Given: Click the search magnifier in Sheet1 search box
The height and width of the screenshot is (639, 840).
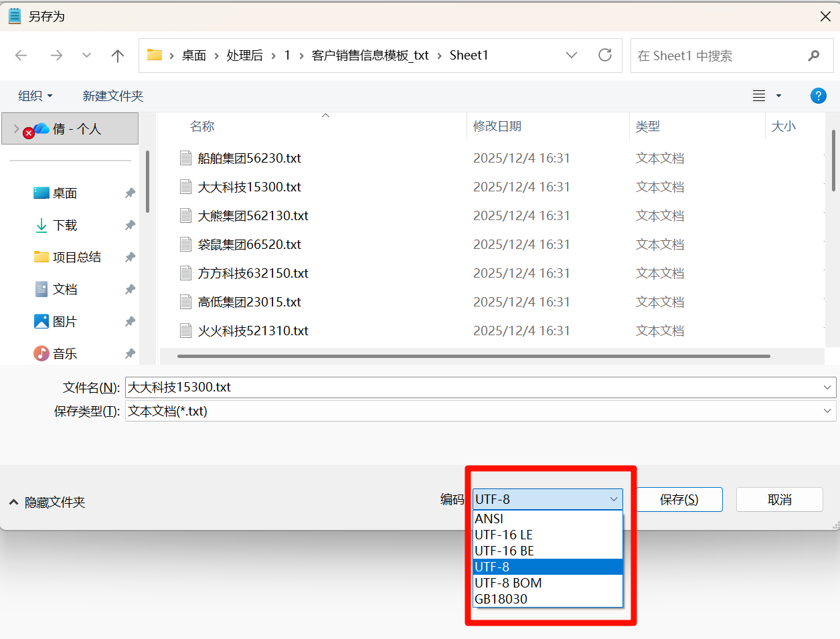Looking at the screenshot, I should pos(813,56).
